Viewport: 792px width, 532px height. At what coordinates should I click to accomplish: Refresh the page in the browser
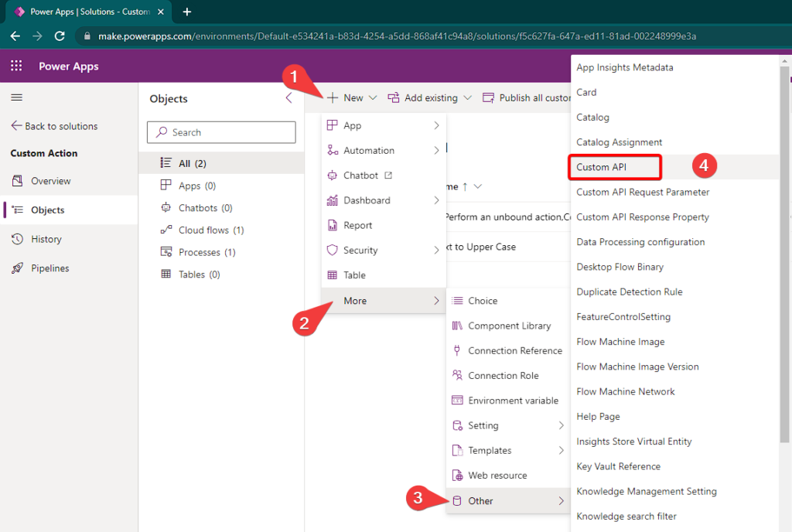[x=60, y=36]
